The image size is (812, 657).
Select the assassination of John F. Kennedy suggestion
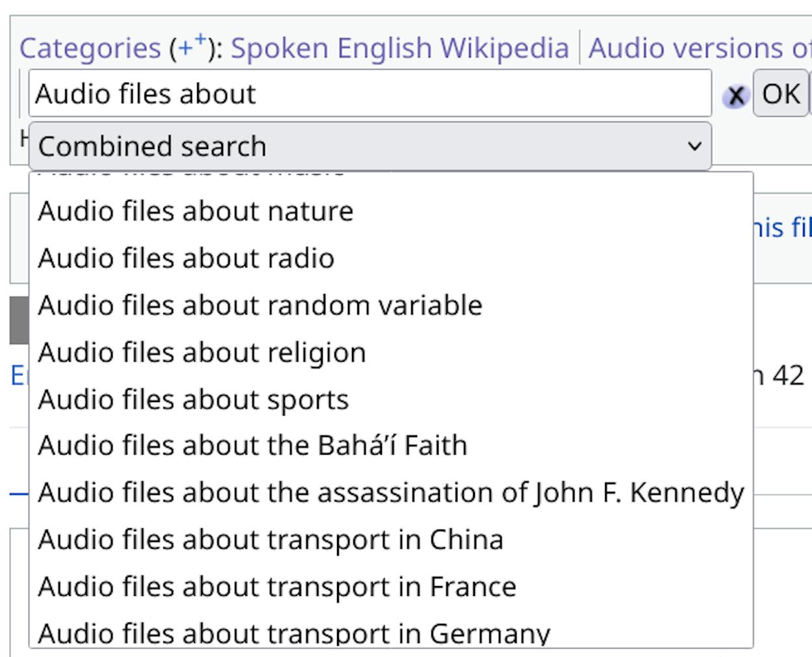(x=391, y=492)
